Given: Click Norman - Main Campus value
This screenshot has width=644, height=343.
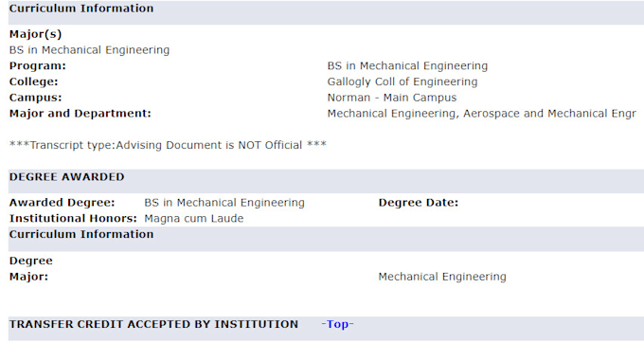Looking at the screenshot, I should click(392, 98).
